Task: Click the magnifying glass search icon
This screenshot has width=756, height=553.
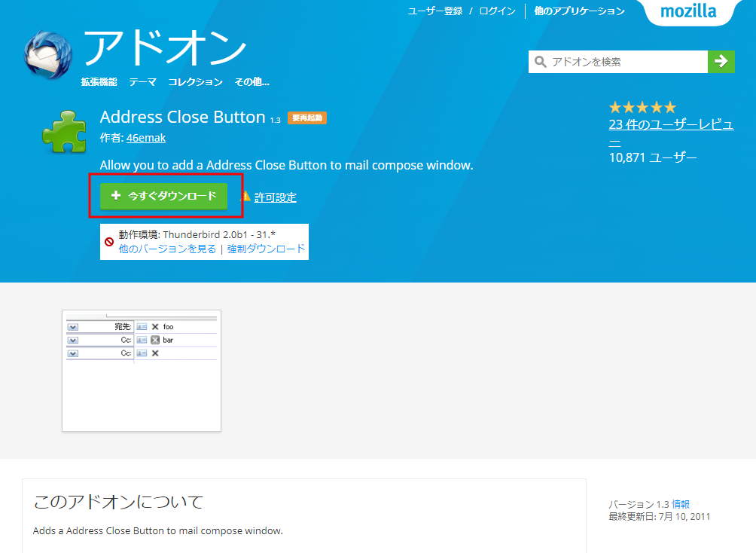Action: point(541,62)
